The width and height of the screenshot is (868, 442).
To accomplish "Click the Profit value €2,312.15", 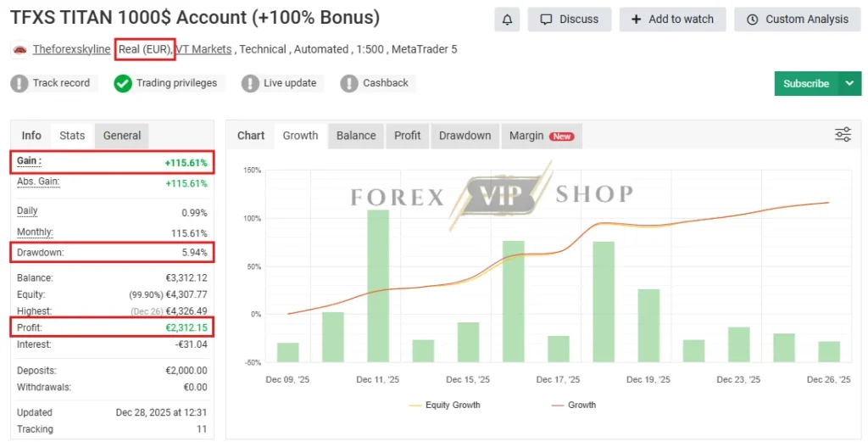I will tap(186, 328).
